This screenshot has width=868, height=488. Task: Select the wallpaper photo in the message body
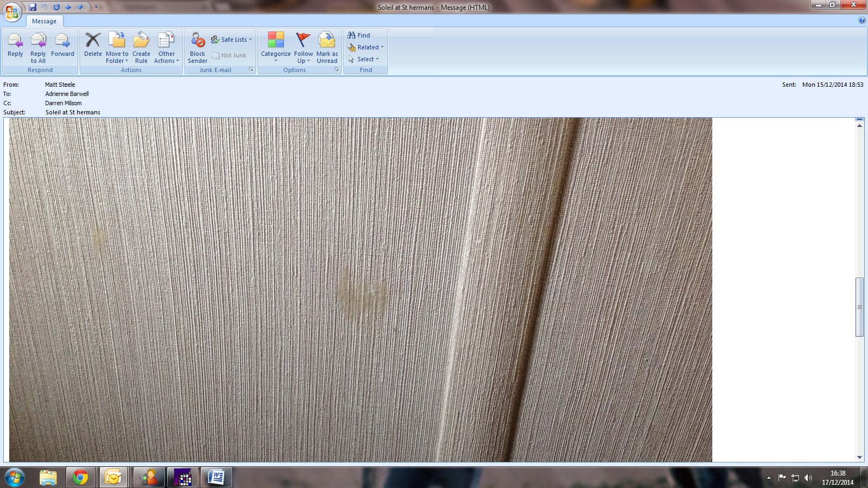[361, 290]
